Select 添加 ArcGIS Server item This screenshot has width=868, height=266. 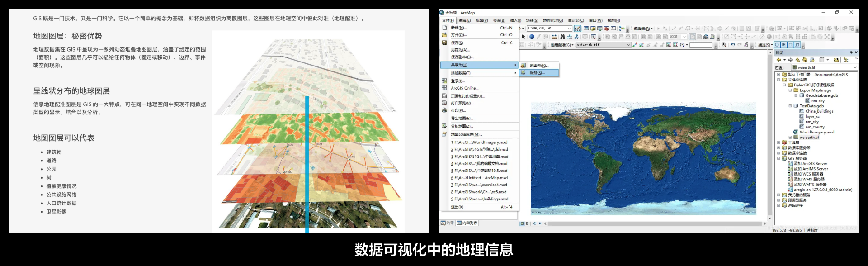811,164
